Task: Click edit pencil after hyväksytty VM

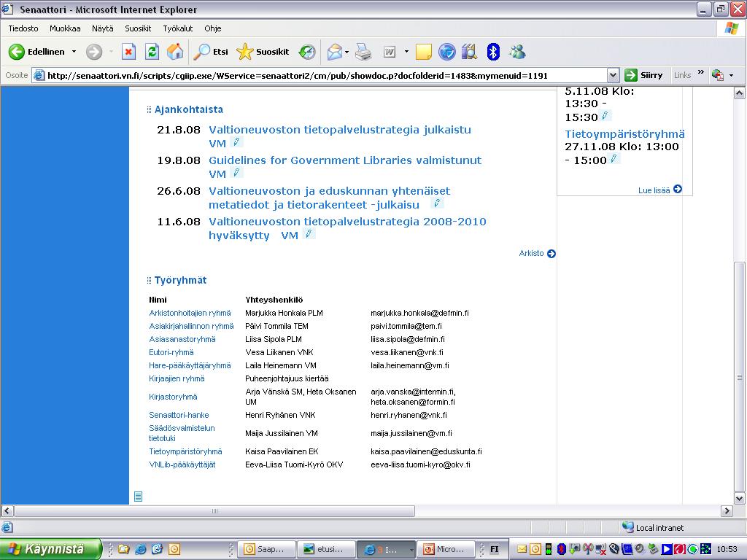Action: 309,234
